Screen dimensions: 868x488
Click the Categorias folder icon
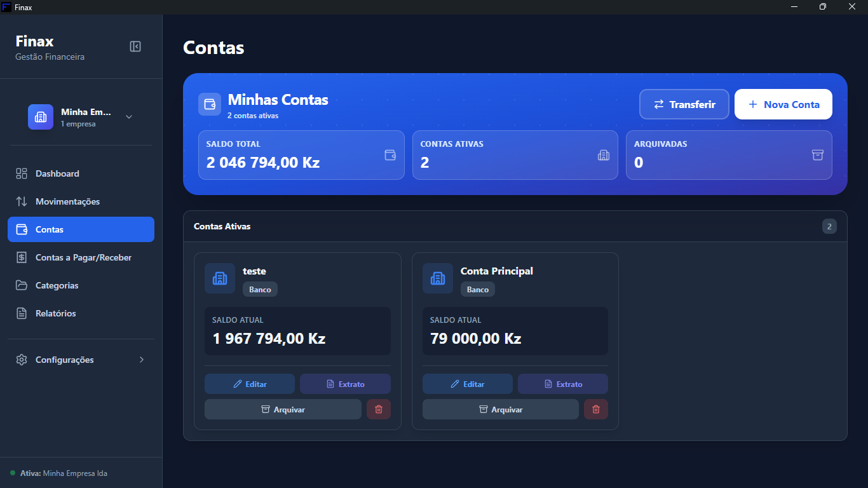coord(22,285)
